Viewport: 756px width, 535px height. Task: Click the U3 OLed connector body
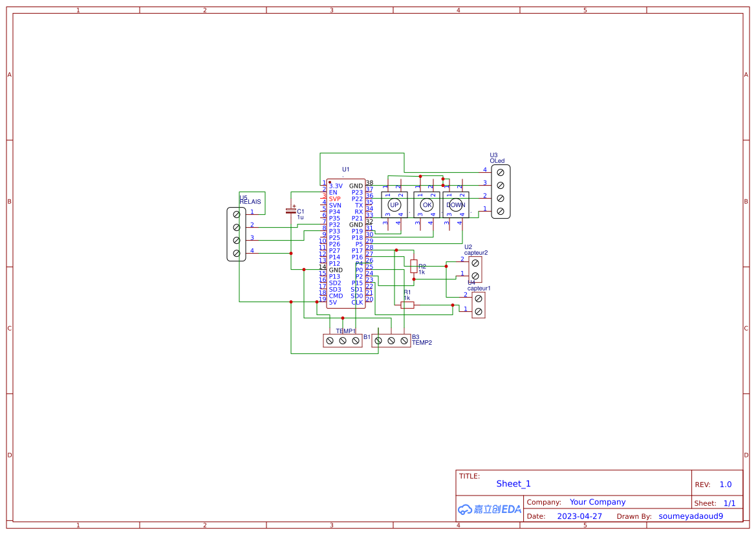pos(500,191)
